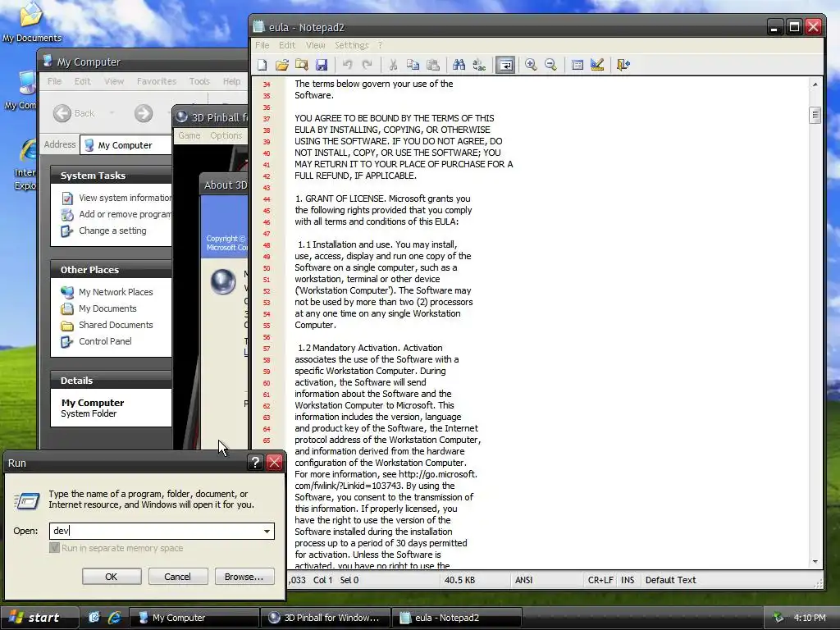Toggle the Word Wrap toolbar button
Screen dimensions: 840x630
pyautogui.click(x=505, y=65)
